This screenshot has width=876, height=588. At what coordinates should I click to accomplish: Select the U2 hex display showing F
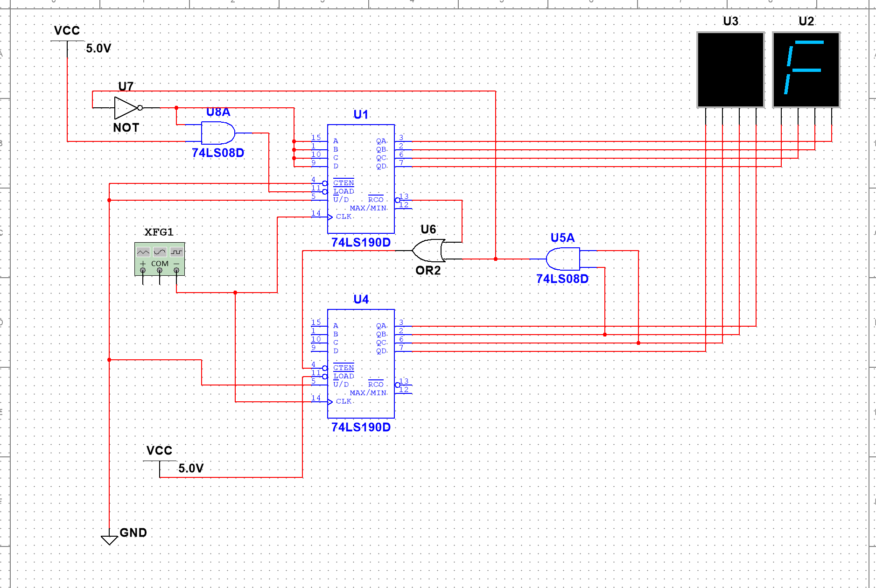click(x=806, y=70)
